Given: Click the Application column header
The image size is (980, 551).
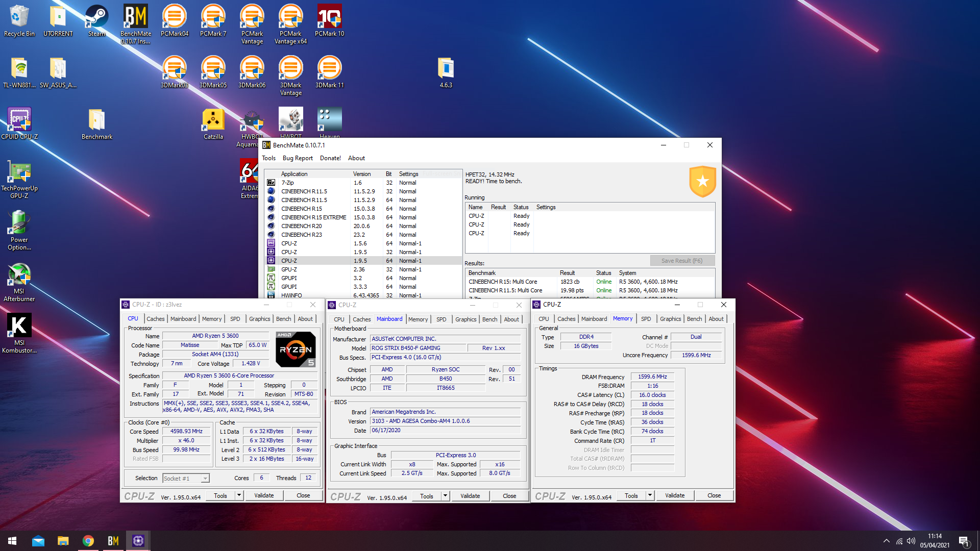Looking at the screenshot, I should 315,174.
